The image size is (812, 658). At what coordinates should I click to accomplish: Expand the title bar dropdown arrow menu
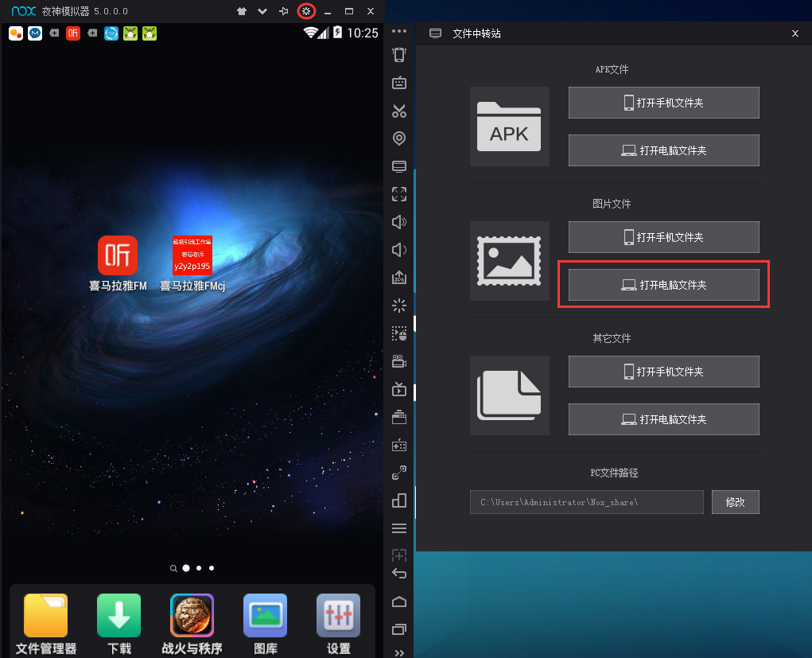262,11
